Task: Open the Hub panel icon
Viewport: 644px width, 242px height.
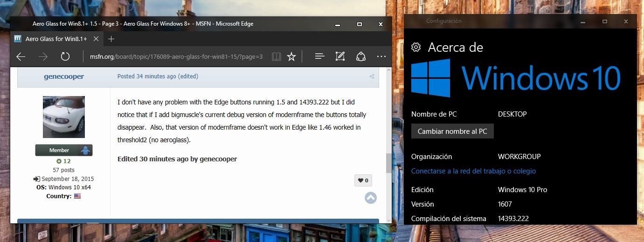Action: pos(319,57)
